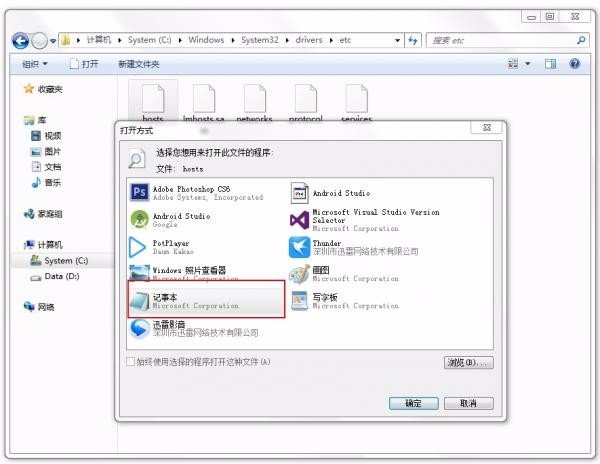This screenshot has width=600, height=464.
Task: Click 打开 in the Explorer toolbar
Action: pos(85,64)
